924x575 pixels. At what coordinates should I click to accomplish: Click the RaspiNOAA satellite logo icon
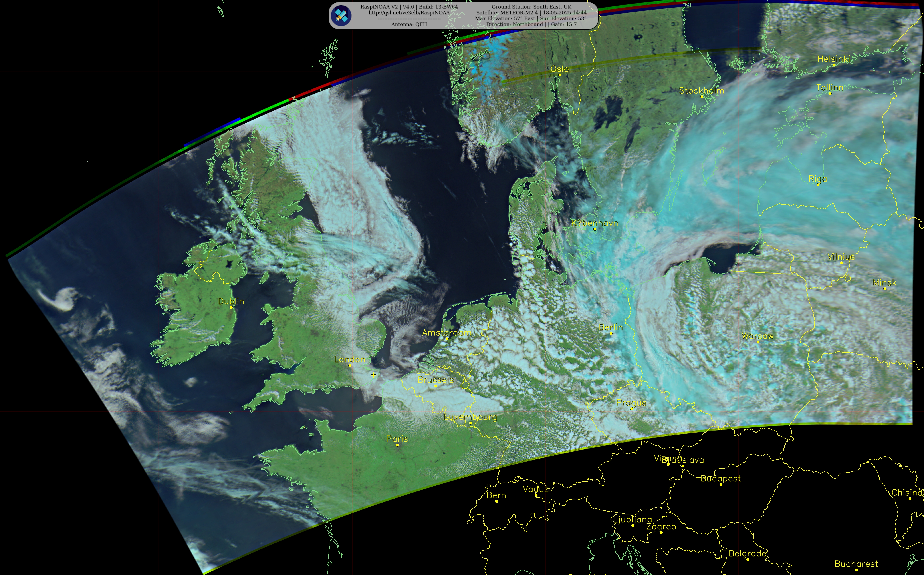pos(341,16)
